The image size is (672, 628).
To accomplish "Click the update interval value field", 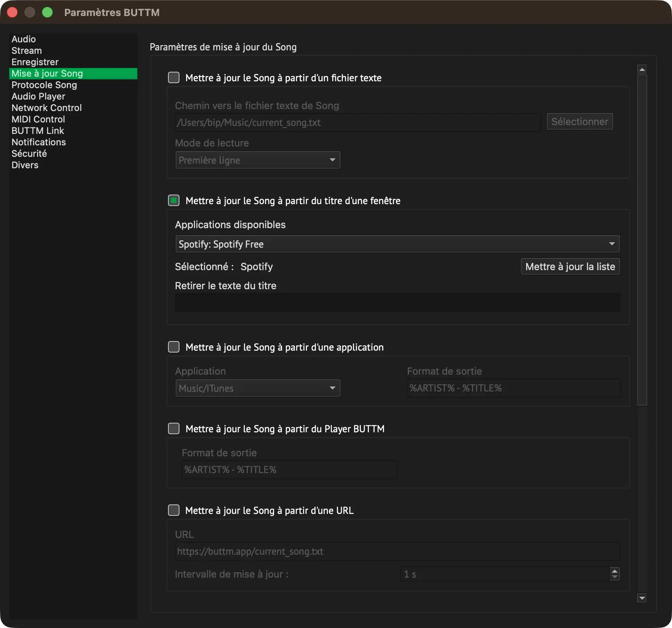I will (x=505, y=574).
